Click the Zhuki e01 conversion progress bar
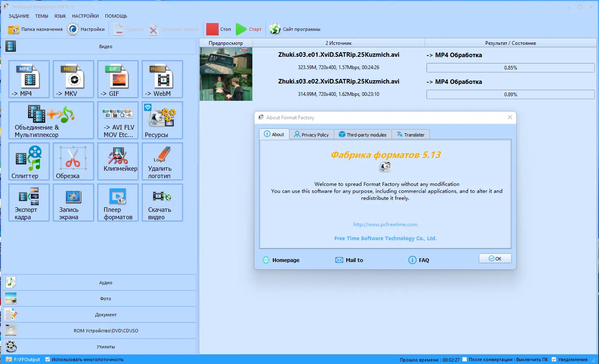This screenshot has width=599, height=364. pos(510,67)
